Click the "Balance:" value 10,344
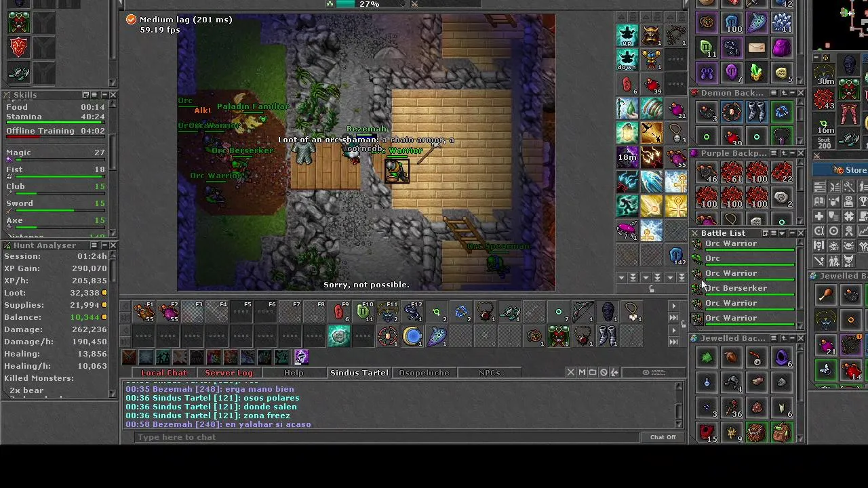Screen dimensions: 868x488 (84, 317)
